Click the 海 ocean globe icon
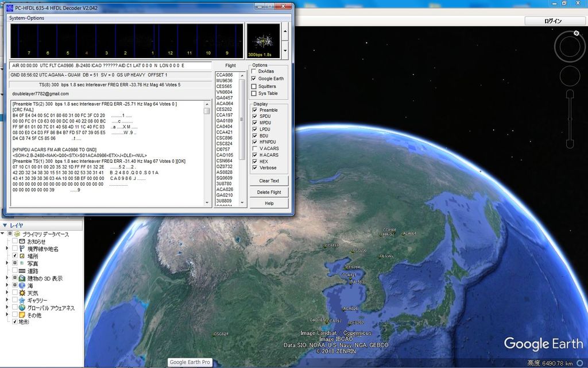The image size is (588, 368). 21,286
